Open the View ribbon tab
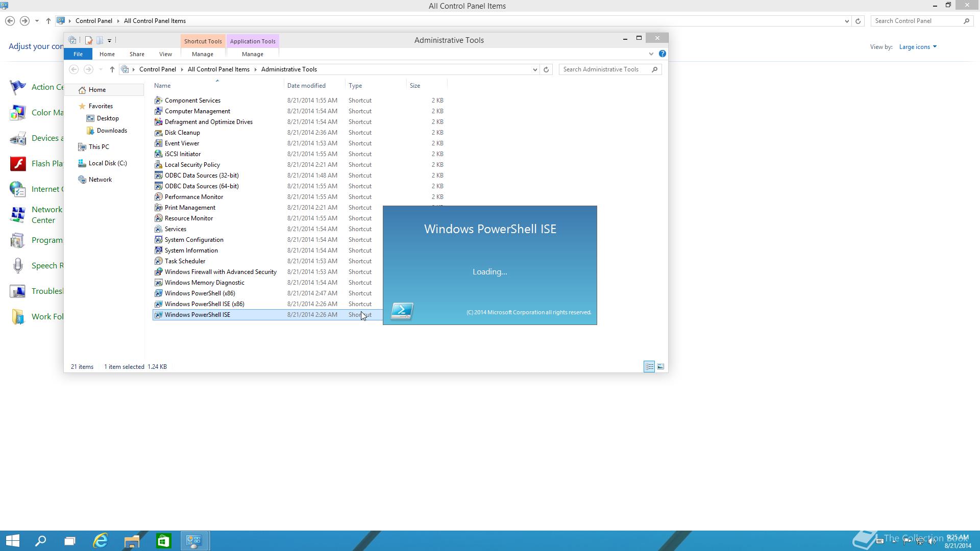980x551 pixels. 165,54
